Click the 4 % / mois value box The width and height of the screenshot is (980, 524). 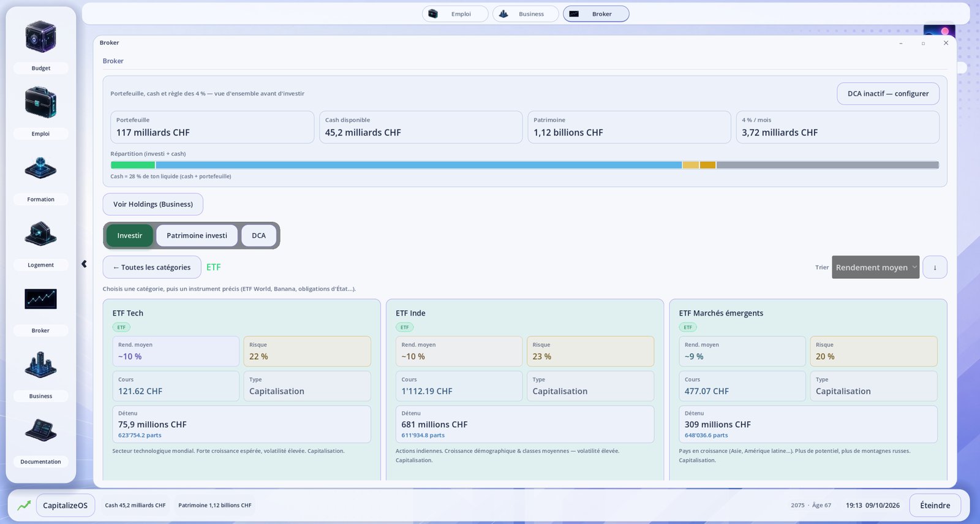point(837,127)
